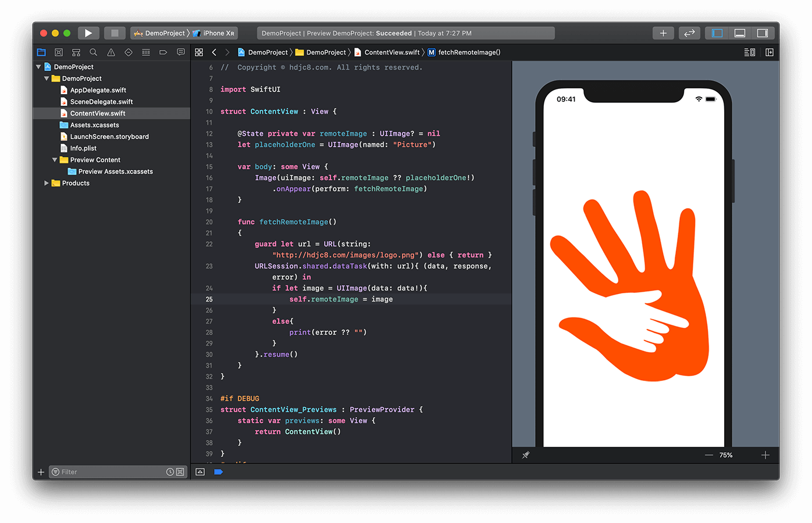
Task: Choose iPhone XR run destination
Action: (213, 33)
